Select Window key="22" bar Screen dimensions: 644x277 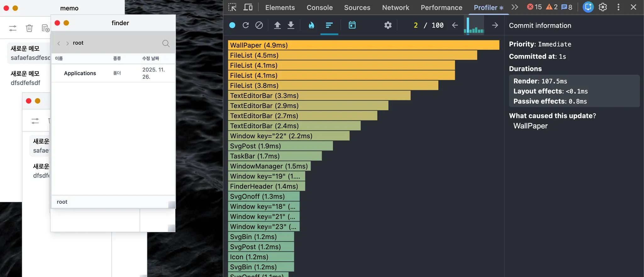tap(289, 136)
